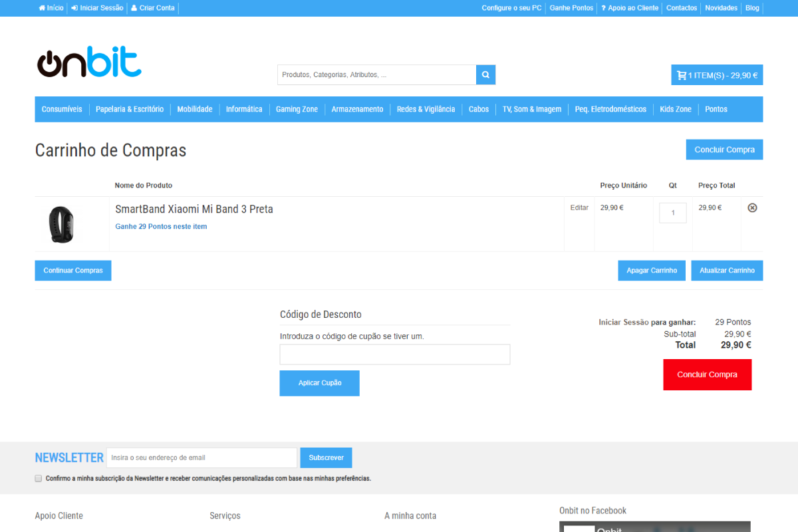
Task: Check the newsletter subscription confirmation checkbox
Action: tap(39, 478)
